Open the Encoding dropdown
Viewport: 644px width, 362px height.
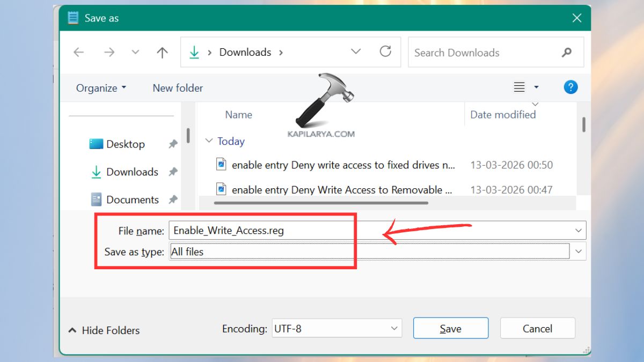[396, 328]
